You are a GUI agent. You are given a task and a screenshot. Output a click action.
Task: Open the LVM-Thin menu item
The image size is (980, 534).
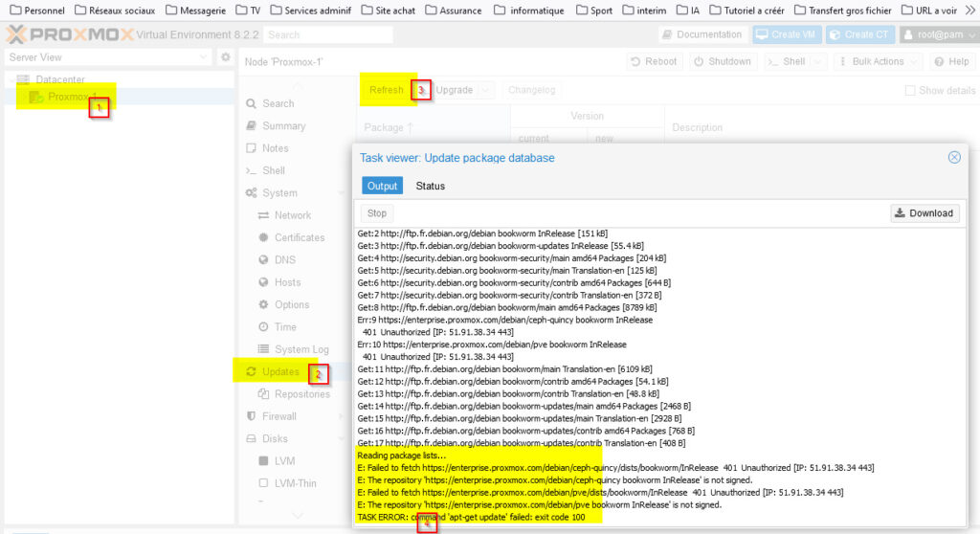click(x=294, y=483)
